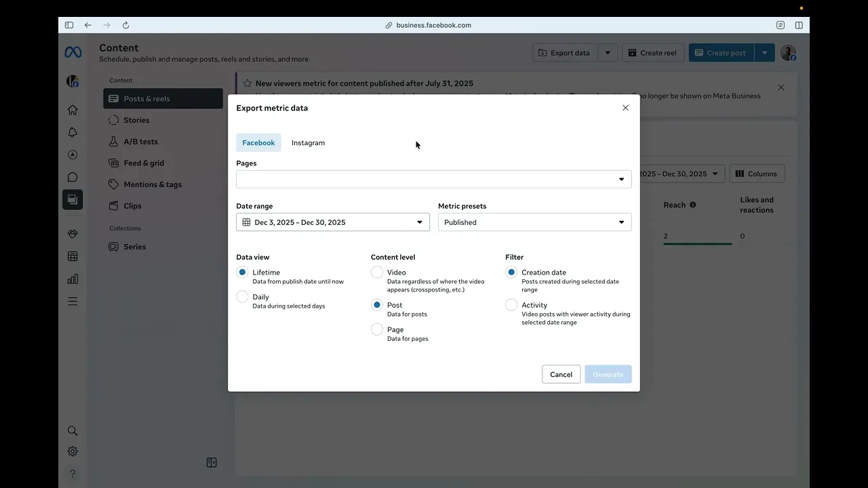Image resolution: width=868 pixels, height=488 pixels.
Task: Expand the Create post arrow dropdown
Action: [764, 53]
